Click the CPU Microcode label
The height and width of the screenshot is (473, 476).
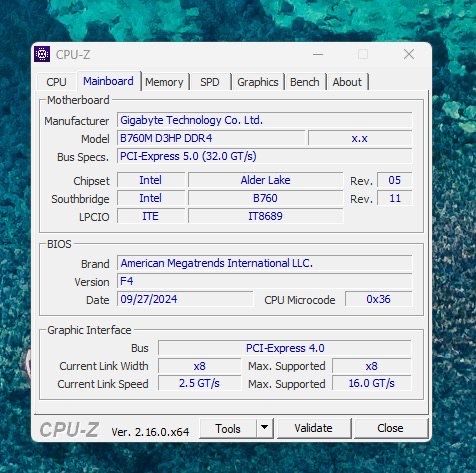(x=300, y=300)
